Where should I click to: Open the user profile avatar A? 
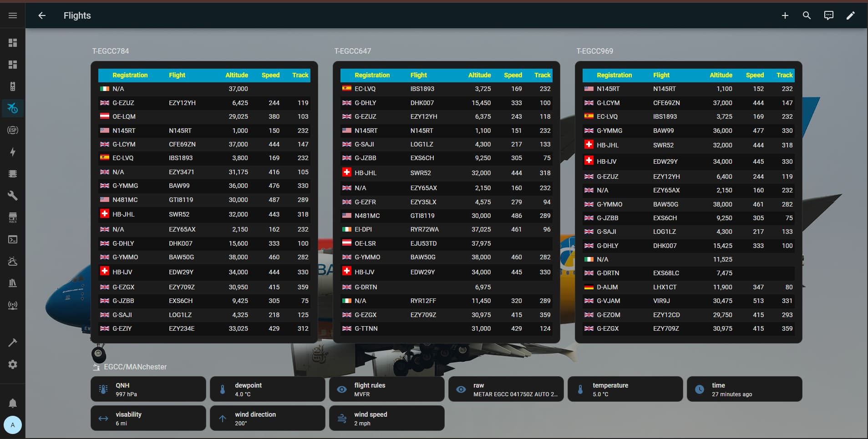[x=13, y=425]
